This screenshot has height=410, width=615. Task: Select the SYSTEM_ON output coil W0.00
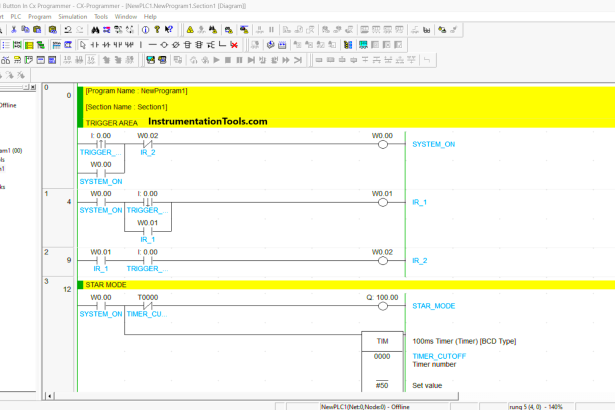(382, 144)
